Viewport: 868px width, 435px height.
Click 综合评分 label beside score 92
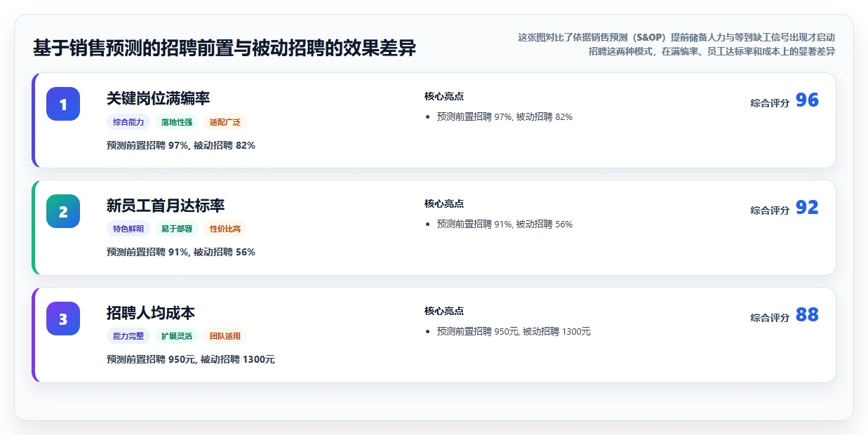(770, 210)
